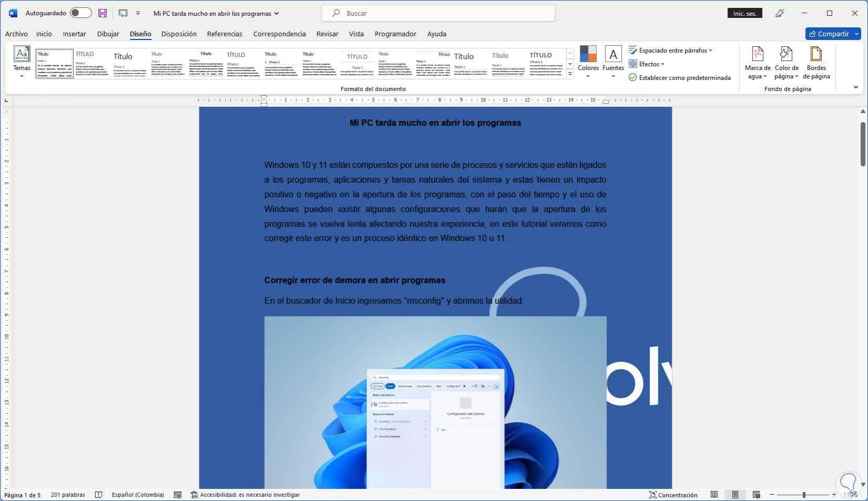Click the first line indent marker on ruler
The width and height of the screenshot is (868, 501).
[264, 97]
